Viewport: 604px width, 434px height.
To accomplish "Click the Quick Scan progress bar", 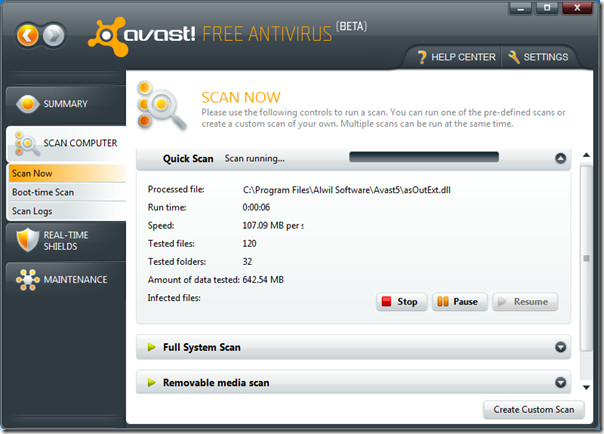I will (424, 157).
